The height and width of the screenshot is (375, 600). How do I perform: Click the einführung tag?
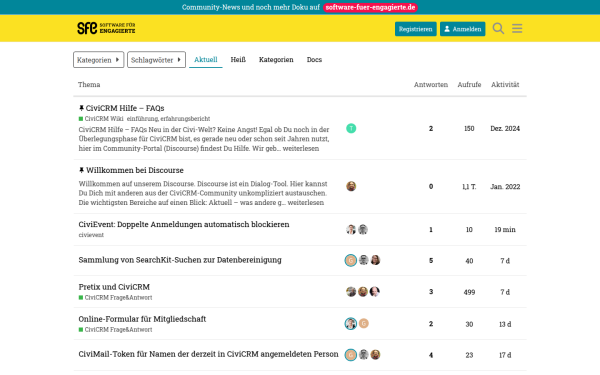(142, 119)
